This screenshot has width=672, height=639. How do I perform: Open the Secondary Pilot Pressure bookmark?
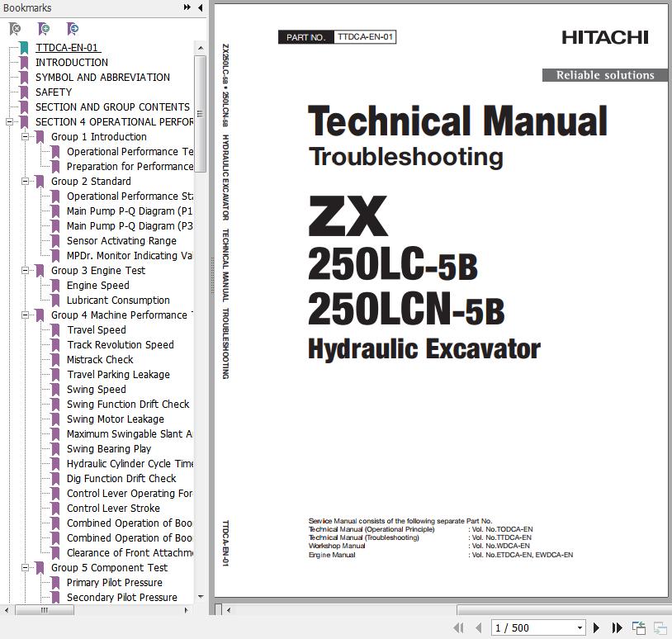(x=122, y=598)
